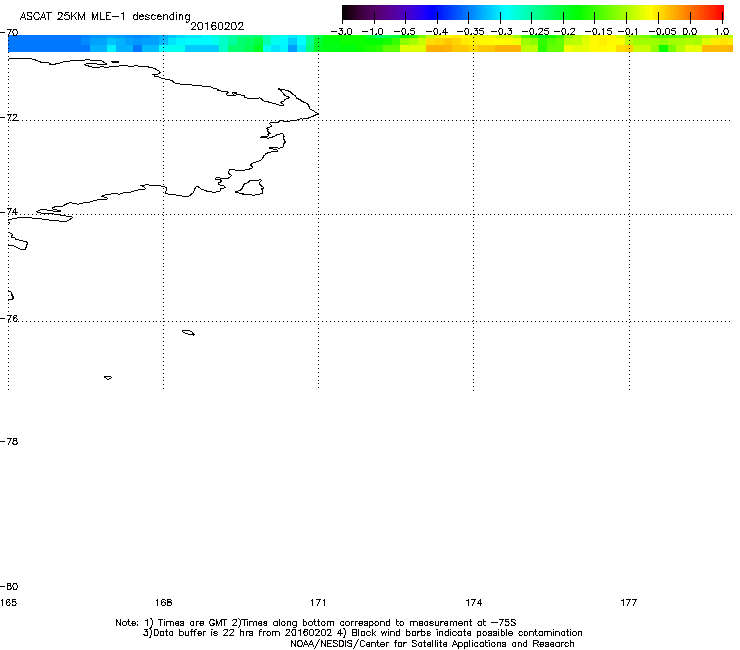Click the -70 latitude label
The width and height of the screenshot is (740, 650).
(9, 33)
